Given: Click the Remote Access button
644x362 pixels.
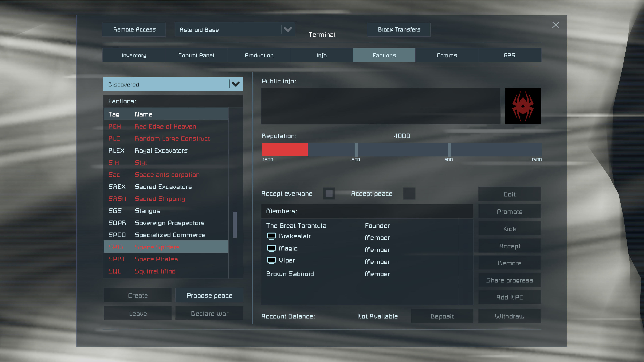Looking at the screenshot, I should click(x=134, y=29).
